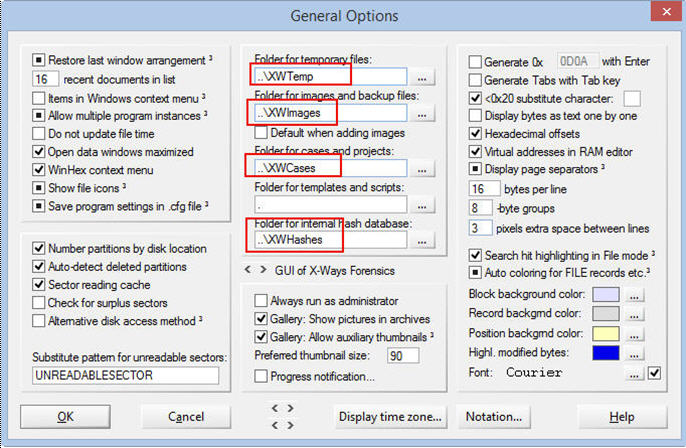The width and height of the screenshot is (686, 448).
Task: Click browse button for temporary files folder
Action: 423,76
